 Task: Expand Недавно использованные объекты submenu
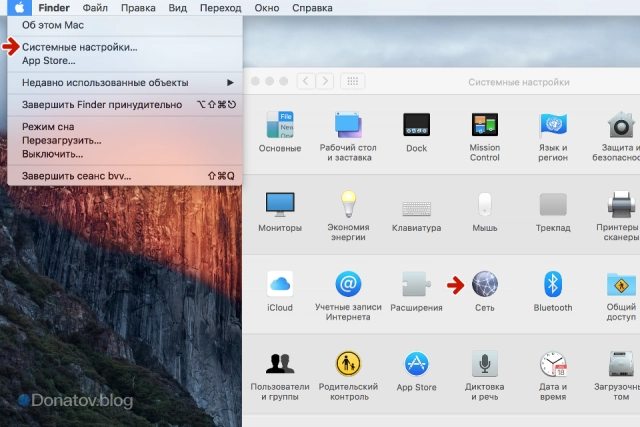tap(125, 82)
